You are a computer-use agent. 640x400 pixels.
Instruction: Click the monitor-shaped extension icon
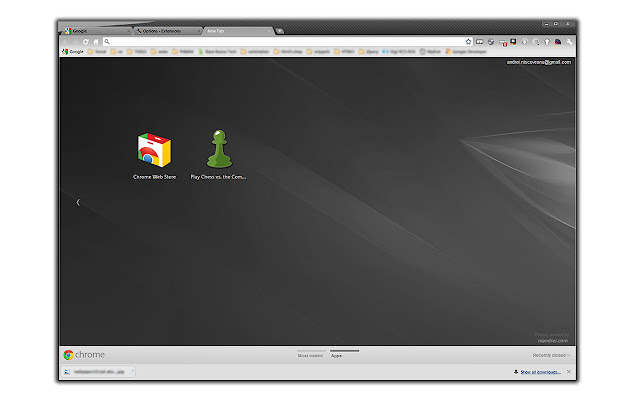coord(513,42)
